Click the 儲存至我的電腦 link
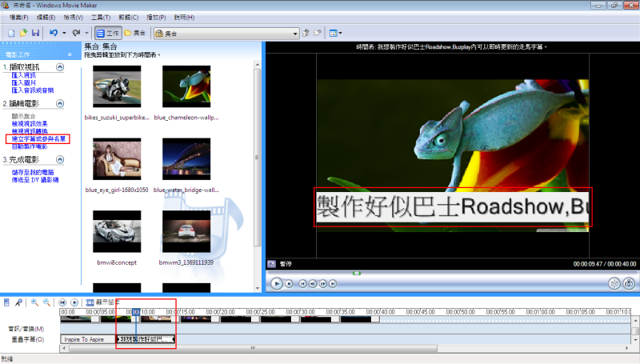 pyautogui.click(x=33, y=172)
